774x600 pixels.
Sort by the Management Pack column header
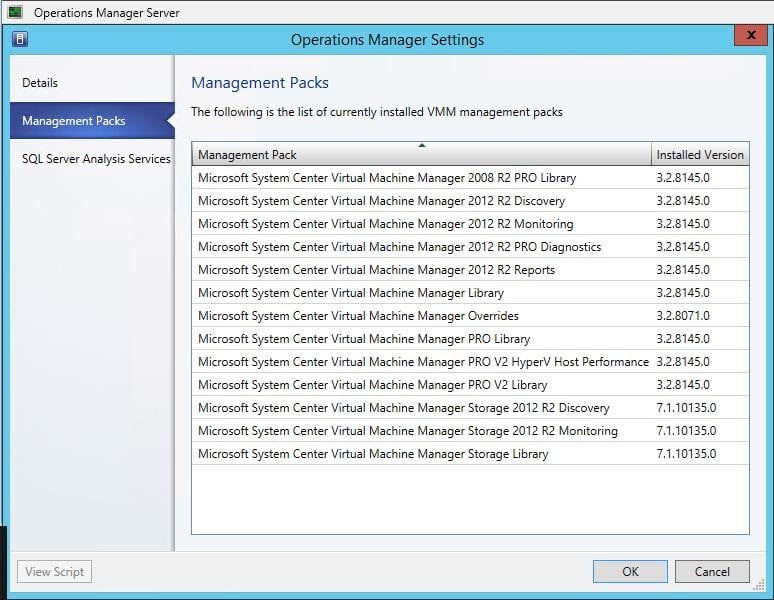(x=422, y=154)
